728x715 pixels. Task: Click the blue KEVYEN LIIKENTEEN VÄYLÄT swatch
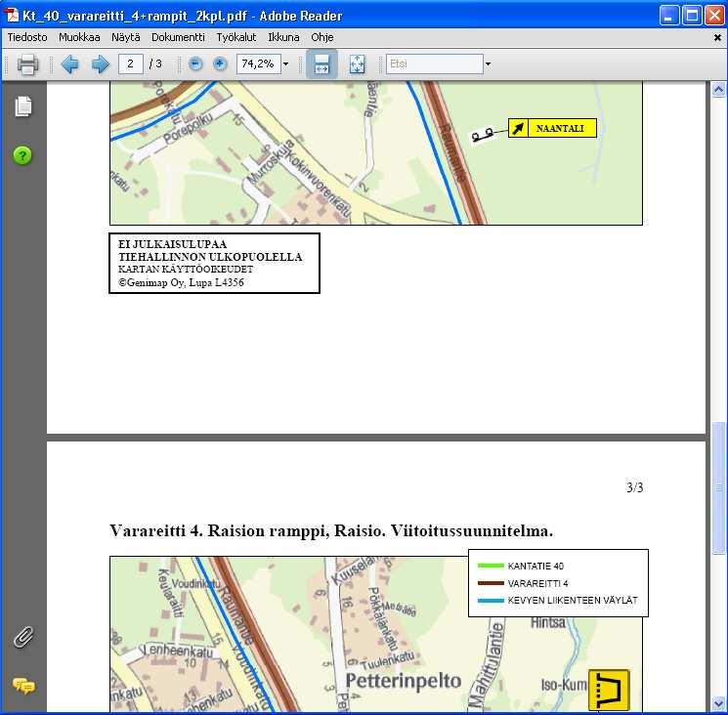coord(491,601)
